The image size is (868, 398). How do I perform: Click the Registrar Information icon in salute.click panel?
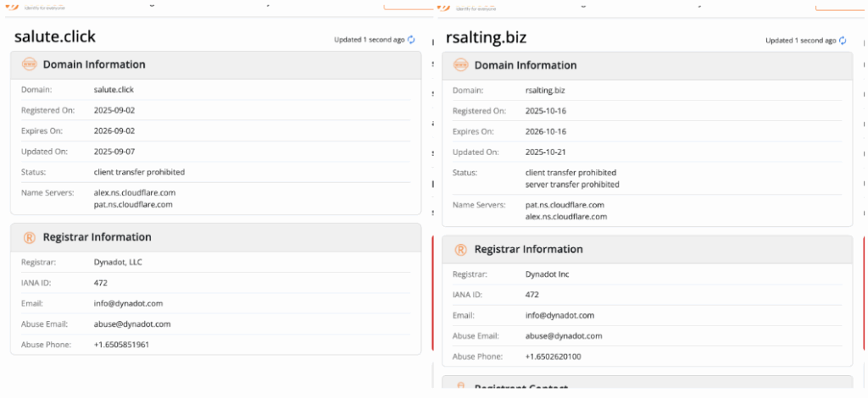[29, 238]
